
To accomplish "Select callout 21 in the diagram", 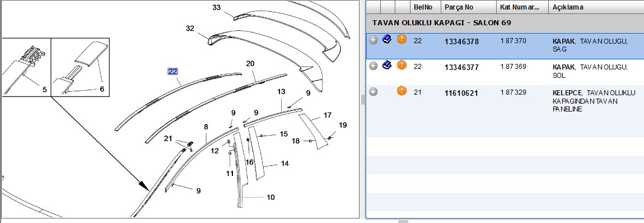I will coord(168,138).
